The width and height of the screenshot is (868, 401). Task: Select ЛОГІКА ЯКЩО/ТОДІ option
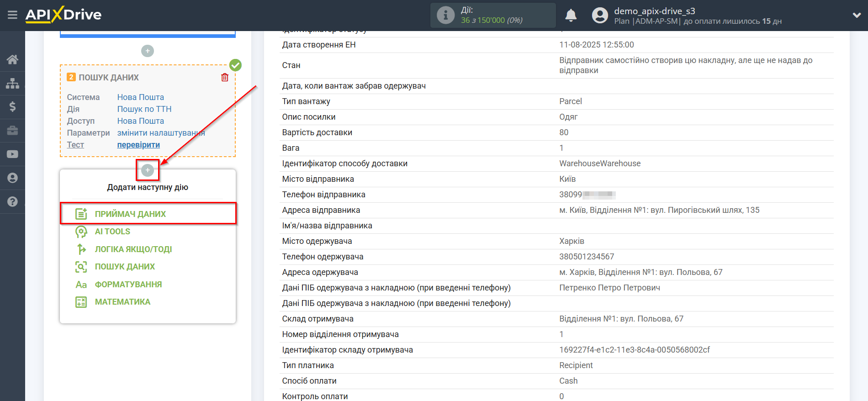coord(133,249)
